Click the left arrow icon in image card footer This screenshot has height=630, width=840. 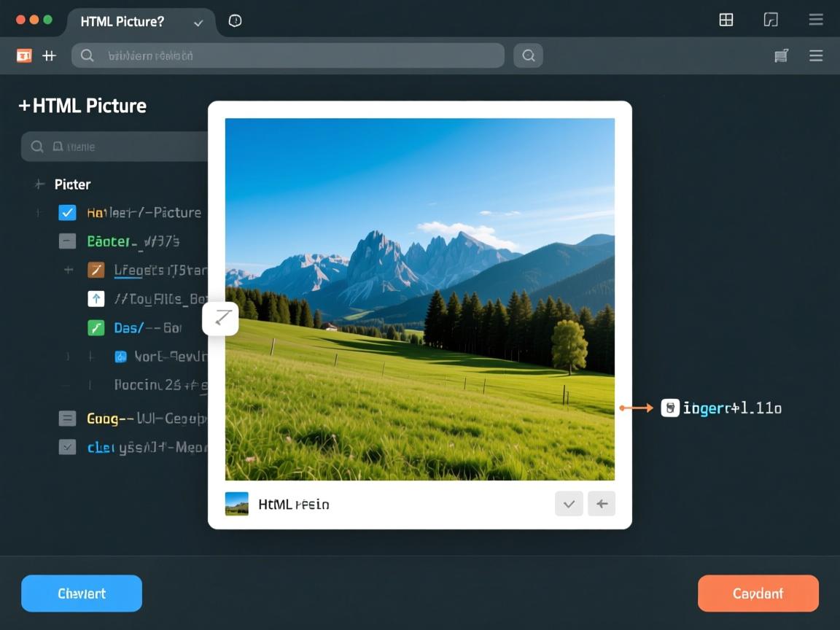(602, 504)
